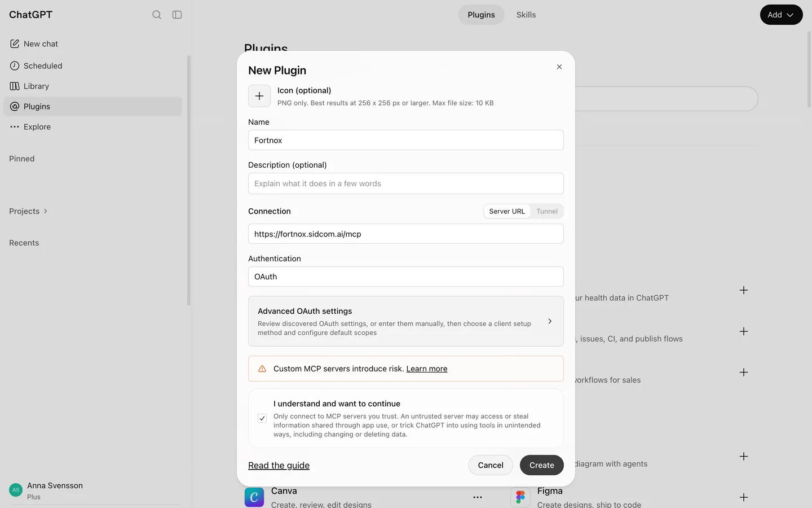Open the Learn more link

(427, 369)
